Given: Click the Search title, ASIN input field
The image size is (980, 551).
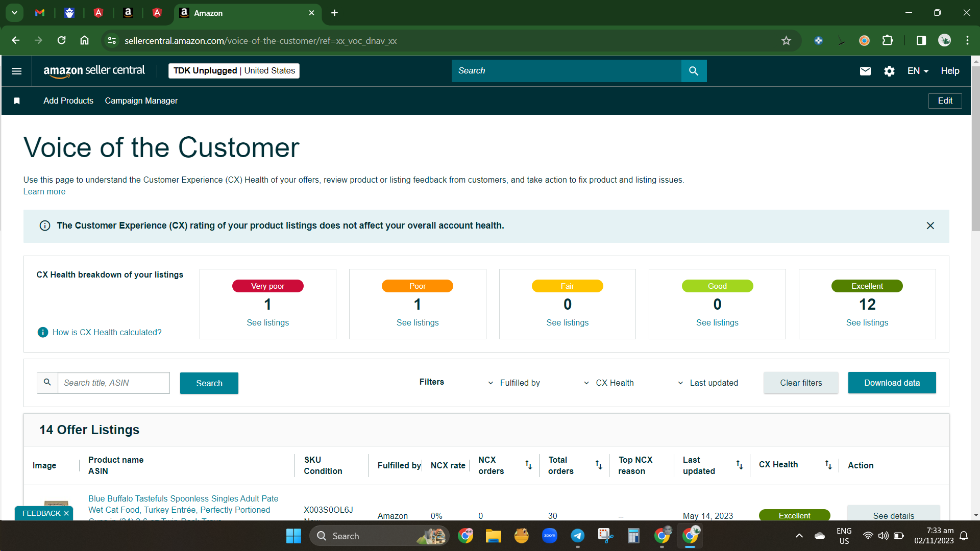Looking at the screenshot, I should click(113, 383).
